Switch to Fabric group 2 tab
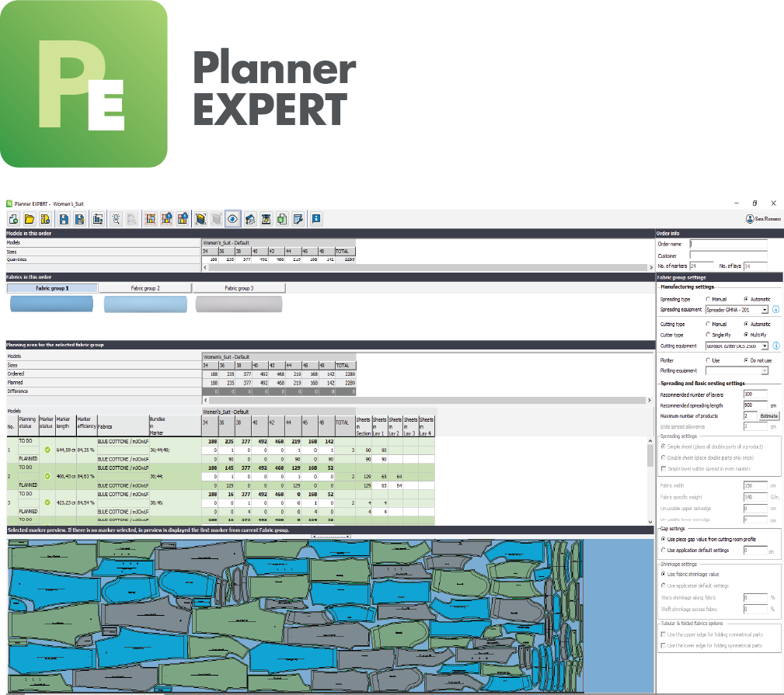The image size is (784, 695). coord(145,288)
